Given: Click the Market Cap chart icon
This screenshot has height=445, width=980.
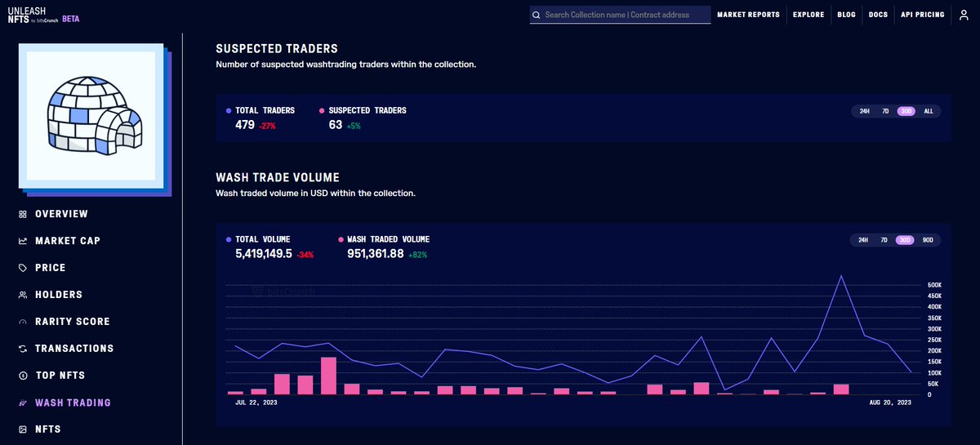Looking at the screenshot, I should 23,242.
